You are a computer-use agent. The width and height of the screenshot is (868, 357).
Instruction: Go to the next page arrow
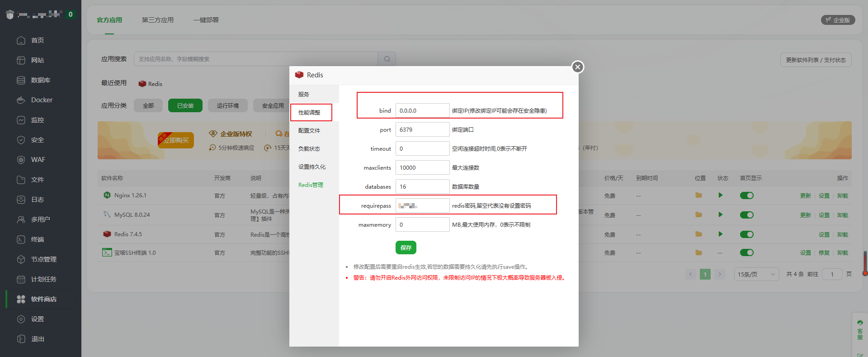[x=720, y=274]
